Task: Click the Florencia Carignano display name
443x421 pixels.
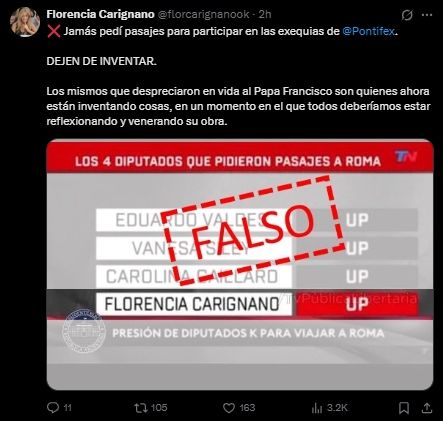Action: pyautogui.click(x=100, y=14)
